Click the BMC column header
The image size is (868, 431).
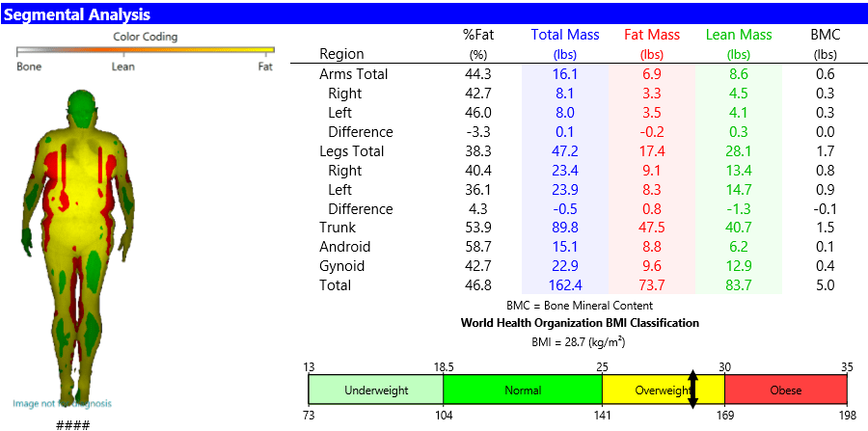(826, 35)
